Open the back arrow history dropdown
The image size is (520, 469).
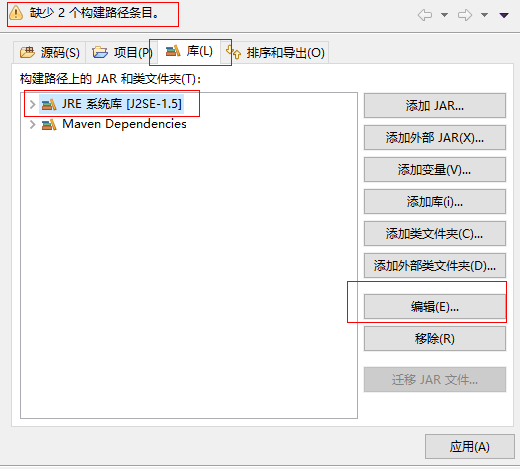pos(444,15)
